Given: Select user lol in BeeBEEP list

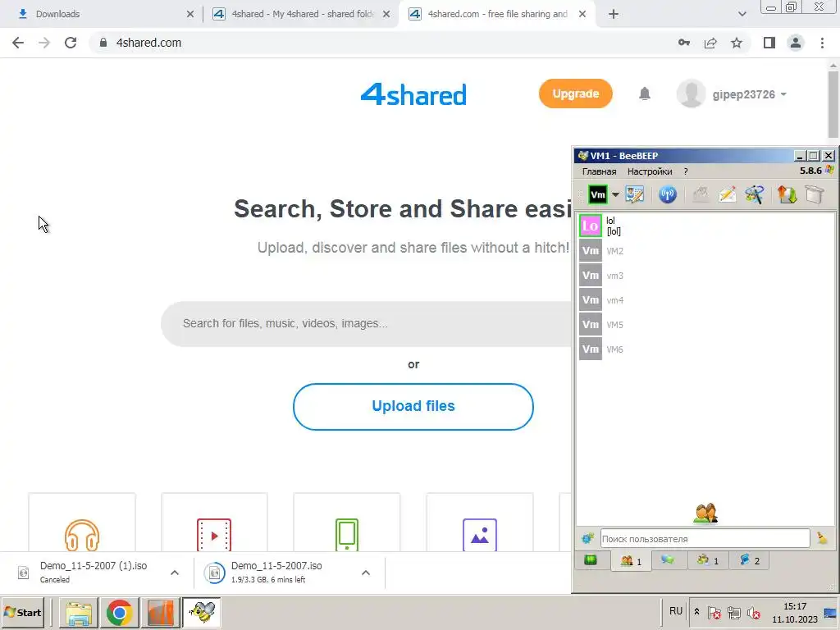Looking at the screenshot, I should [x=706, y=226].
